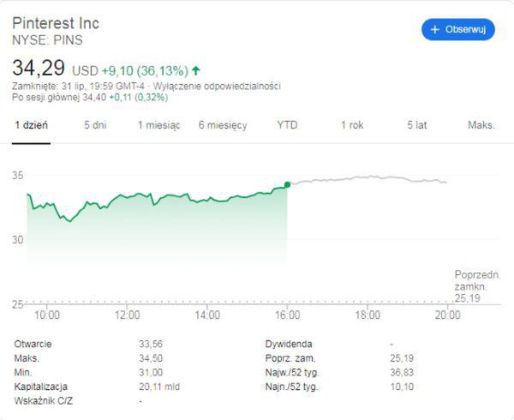
Task: Show the Maks. full history tab
Action: point(481,125)
